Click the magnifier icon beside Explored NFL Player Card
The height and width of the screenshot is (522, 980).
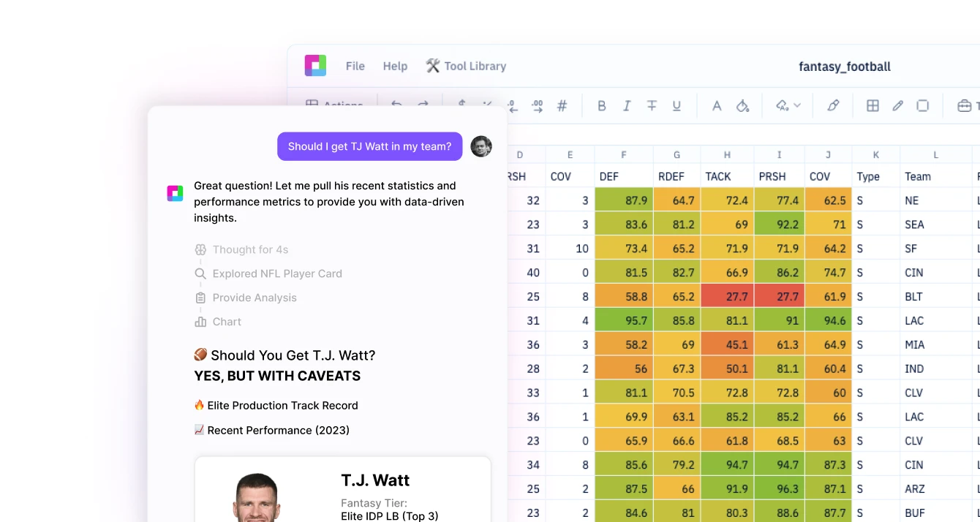pyautogui.click(x=200, y=273)
